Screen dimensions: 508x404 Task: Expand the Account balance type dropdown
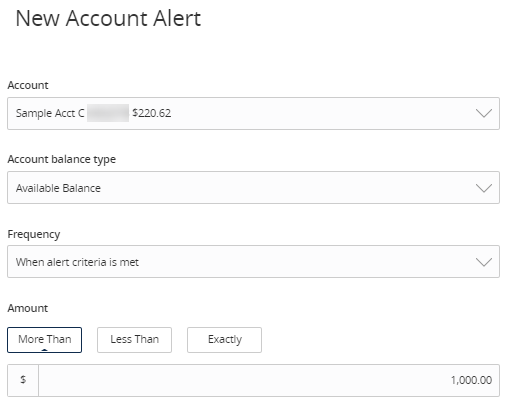click(x=253, y=187)
